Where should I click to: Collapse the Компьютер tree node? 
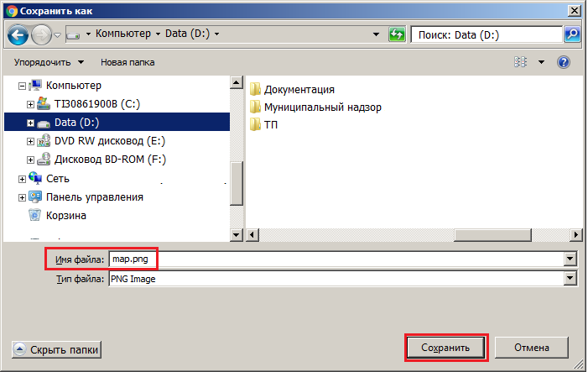[23, 86]
